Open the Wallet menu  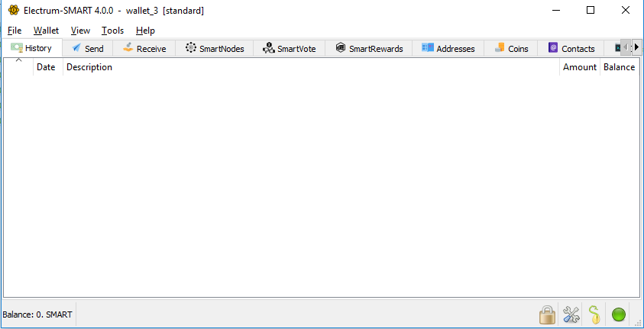click(46, 31)
